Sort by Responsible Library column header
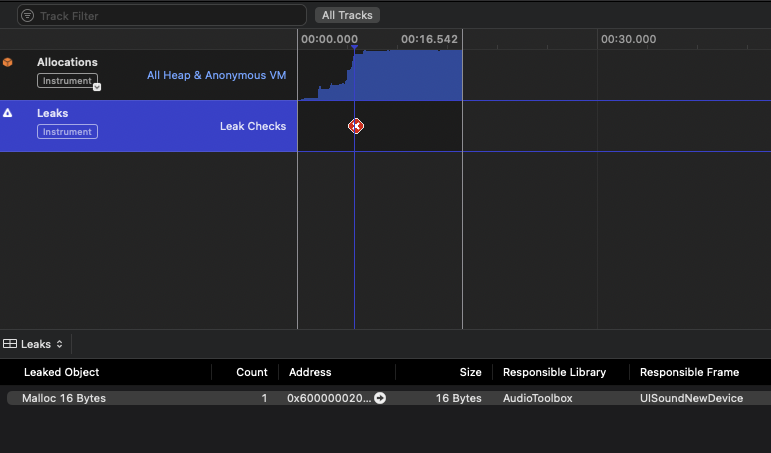 [x=554, y=372]
